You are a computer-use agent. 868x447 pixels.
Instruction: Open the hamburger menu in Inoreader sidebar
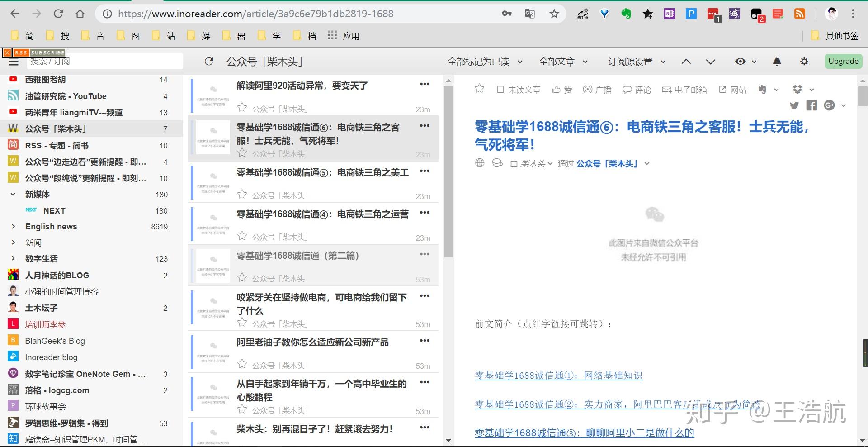click(x=13, y=62)
